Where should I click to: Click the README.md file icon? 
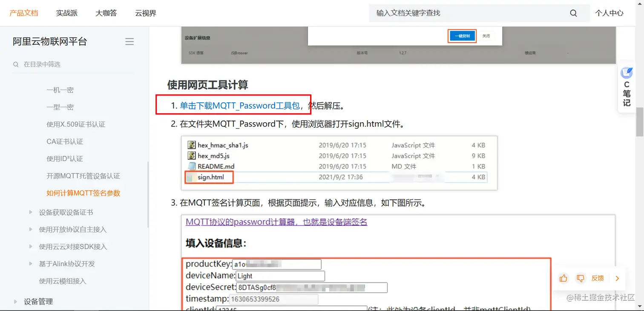click(x=191, y=166)
